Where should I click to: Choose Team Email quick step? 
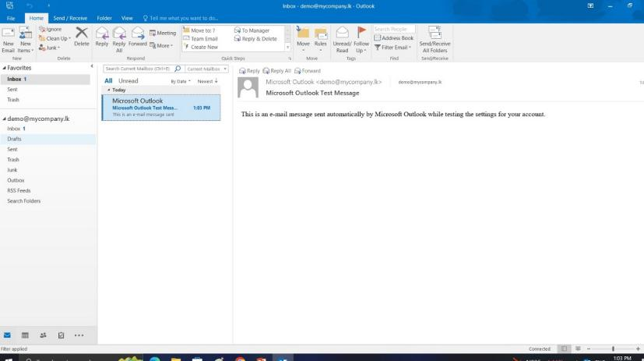click(x=200, y=39)
